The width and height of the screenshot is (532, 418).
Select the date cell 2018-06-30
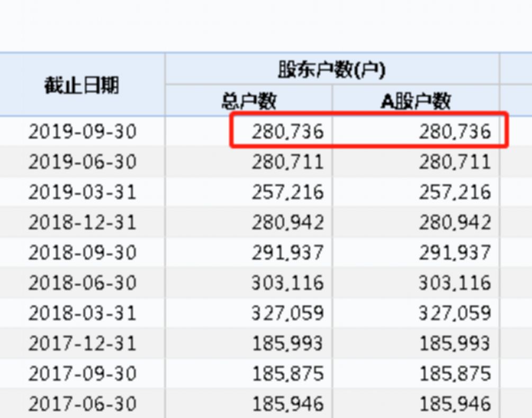point(83,283)
